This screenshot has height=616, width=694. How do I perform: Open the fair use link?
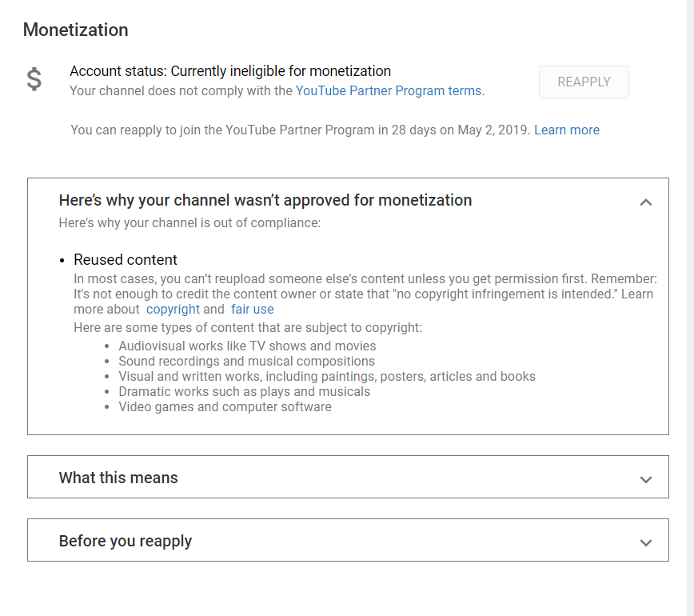tap(253, 309)
